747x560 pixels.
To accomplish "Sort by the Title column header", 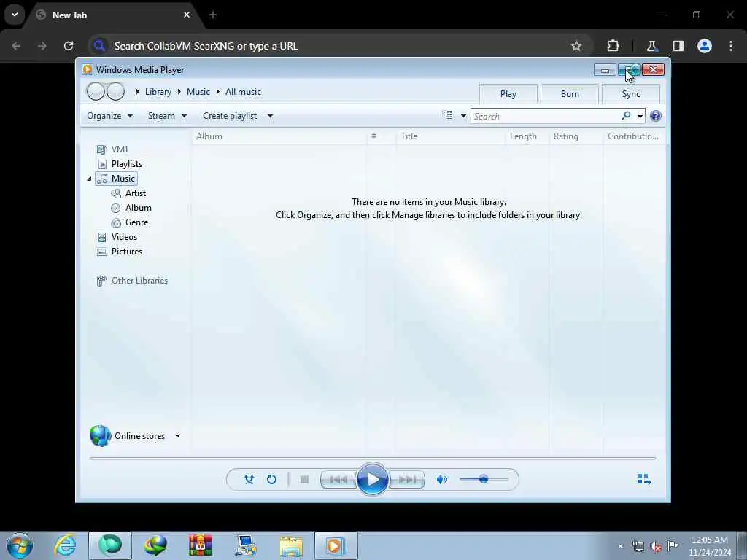I will [451, 136].
